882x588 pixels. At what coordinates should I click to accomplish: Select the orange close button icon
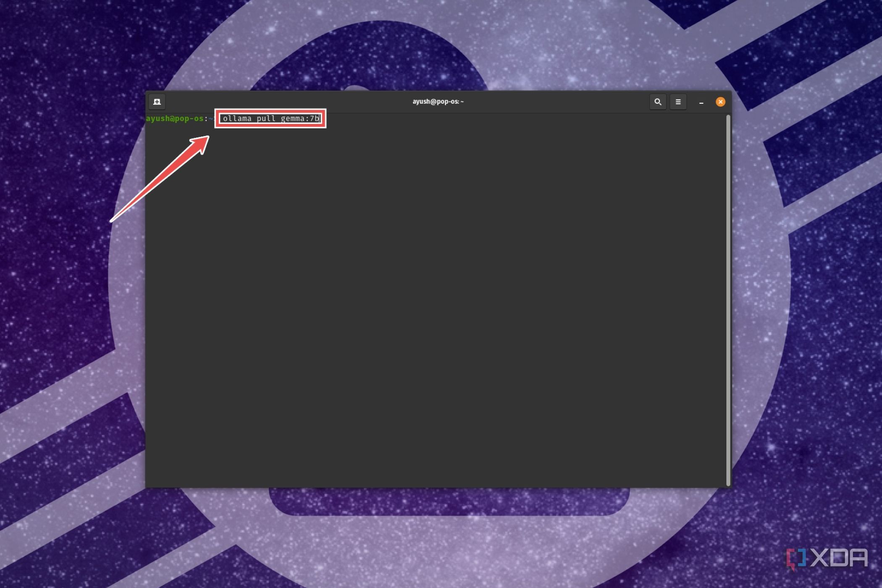pyautogui.click(x=720, y=102)
